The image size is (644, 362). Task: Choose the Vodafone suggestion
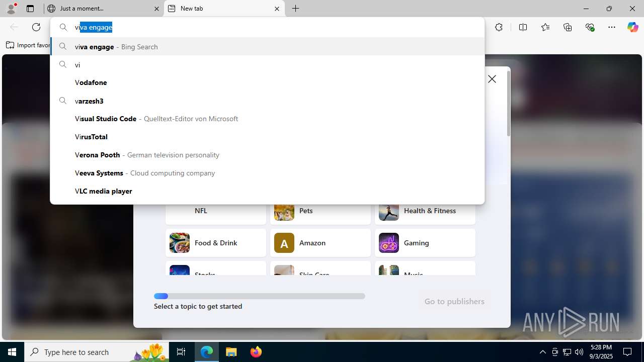point(267,82)
